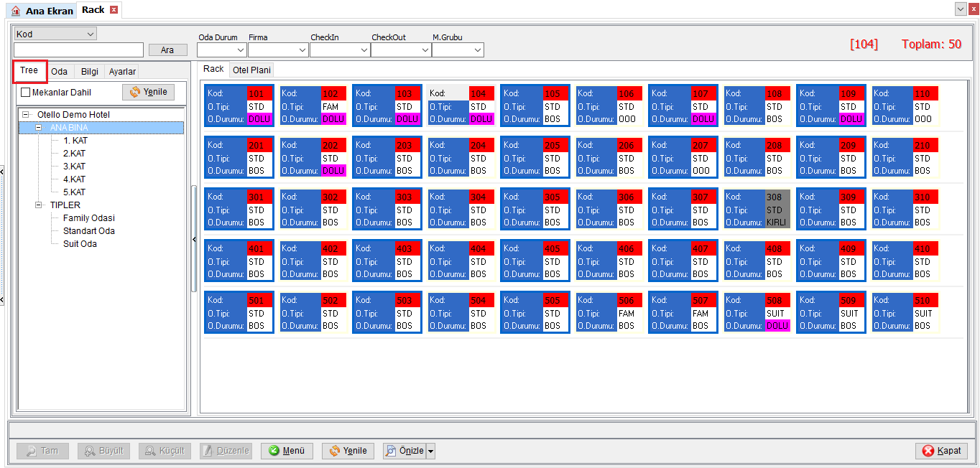980x468 pixels.
Task: Select room card 110
Action: 905,106
